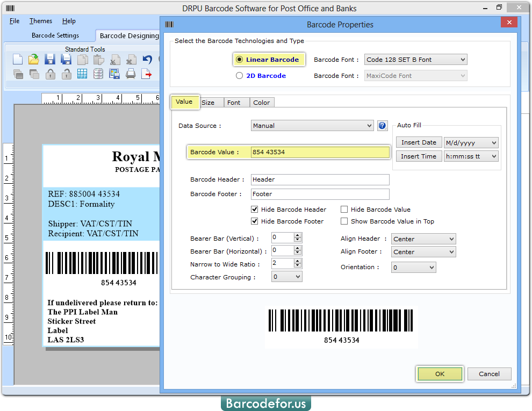This screenshot has width=532, height=411.
Task: Select the Linear Barcode option
Action: point(239,60)
